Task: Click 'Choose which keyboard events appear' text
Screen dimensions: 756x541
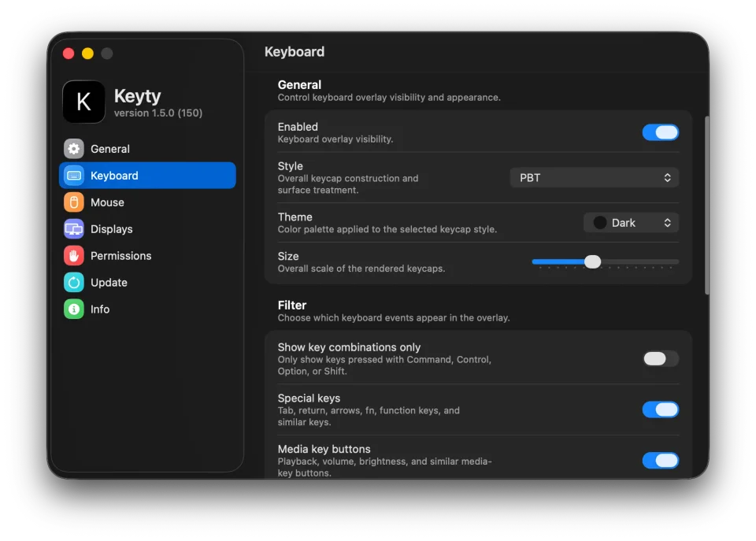Action: (x=394, y=318)
